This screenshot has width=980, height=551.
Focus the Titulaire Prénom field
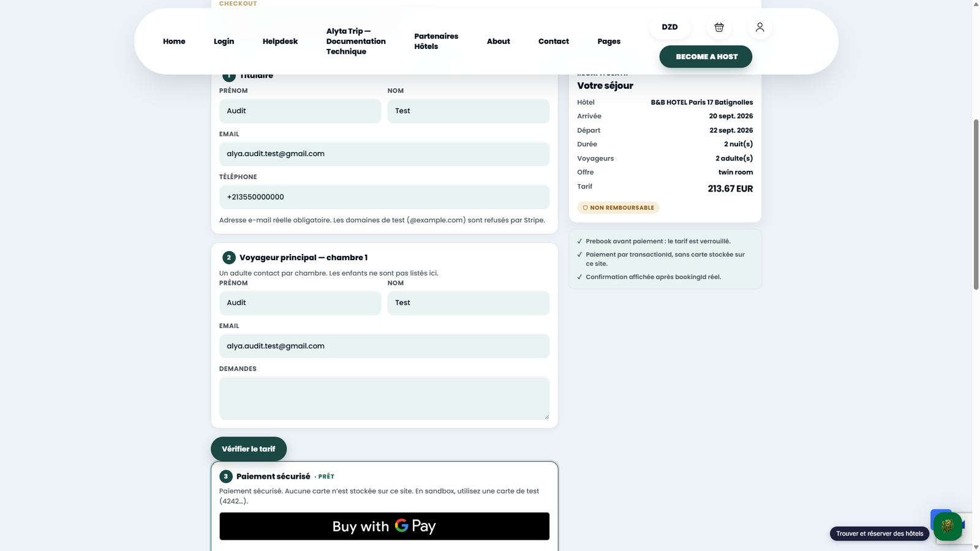click(300, 111)
